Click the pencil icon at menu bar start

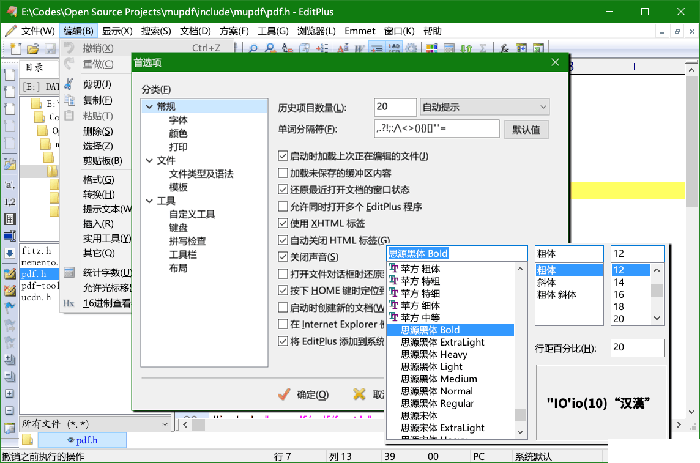[x=10, y=31]
